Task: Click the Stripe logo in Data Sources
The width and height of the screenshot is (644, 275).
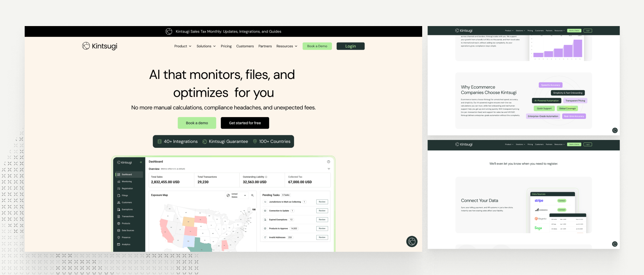Action: [x=539, y=201]
